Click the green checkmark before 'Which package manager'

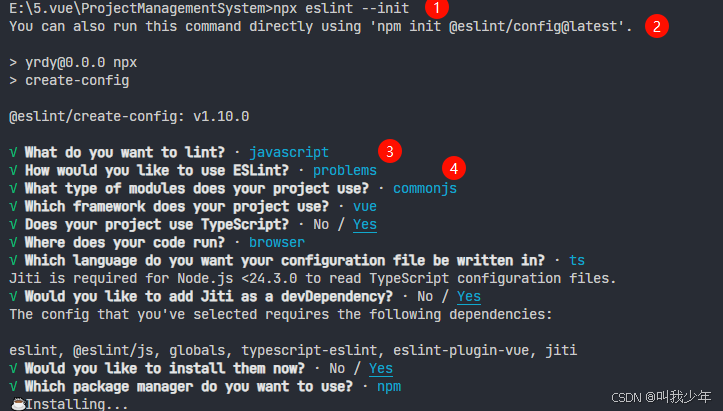[13, 386]
